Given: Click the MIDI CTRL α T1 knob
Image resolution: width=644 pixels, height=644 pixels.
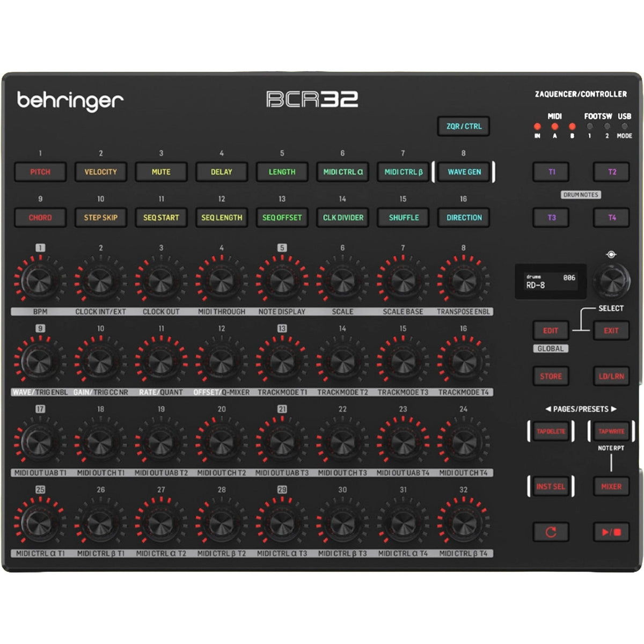Looking at the screenshot, I should click(40, 522).
